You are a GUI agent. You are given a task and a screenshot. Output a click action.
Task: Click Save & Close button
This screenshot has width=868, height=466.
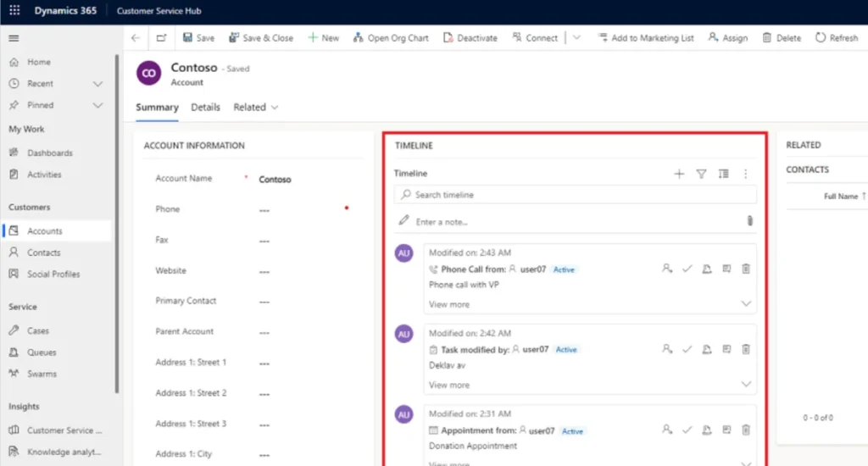tap(261, 37)
